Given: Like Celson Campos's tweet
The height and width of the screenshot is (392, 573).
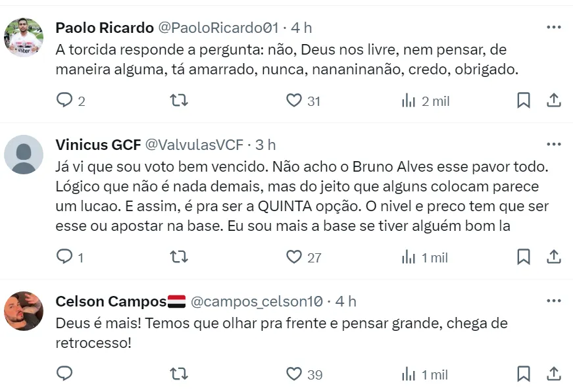Looking at the screenshot, I should click(x=293, y=374).
